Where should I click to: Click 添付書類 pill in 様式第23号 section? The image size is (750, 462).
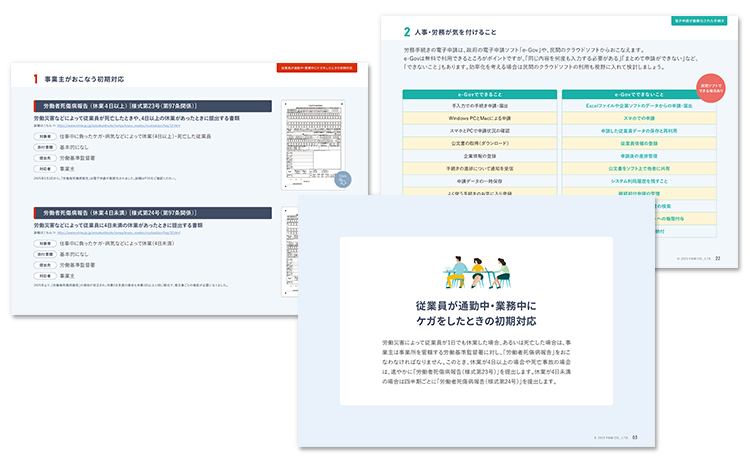coord(45,147)
